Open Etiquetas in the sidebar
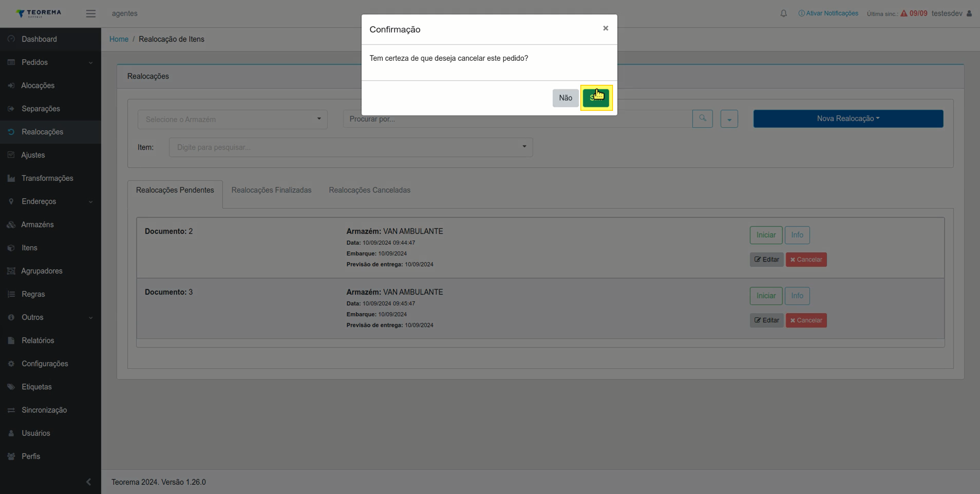This screenshot has width=980, height=494. click(x=51, y=387)
